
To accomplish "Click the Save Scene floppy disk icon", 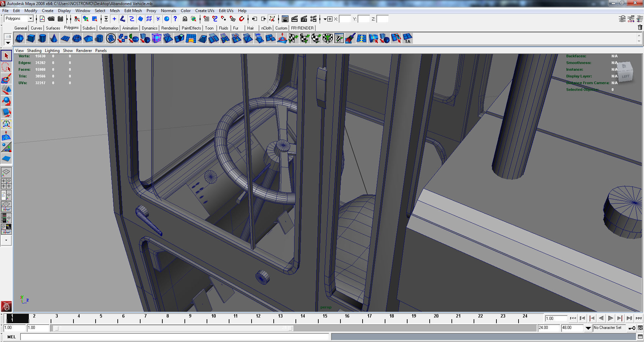I will pos(60,19).
